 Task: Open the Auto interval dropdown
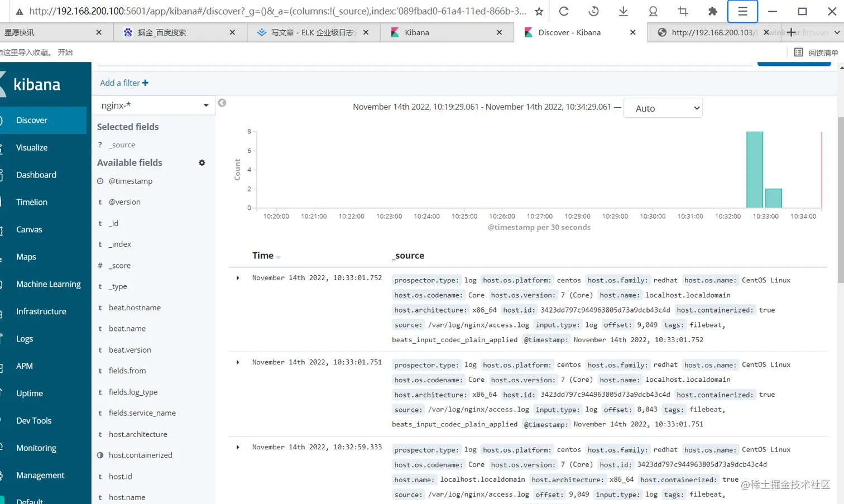click(663, 108)
